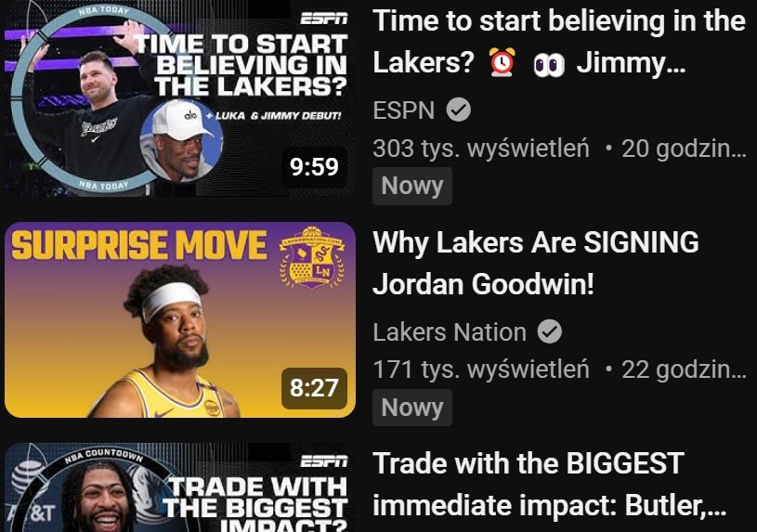Click the ESPN logo on the first thumbnail

tap(324, 19)
